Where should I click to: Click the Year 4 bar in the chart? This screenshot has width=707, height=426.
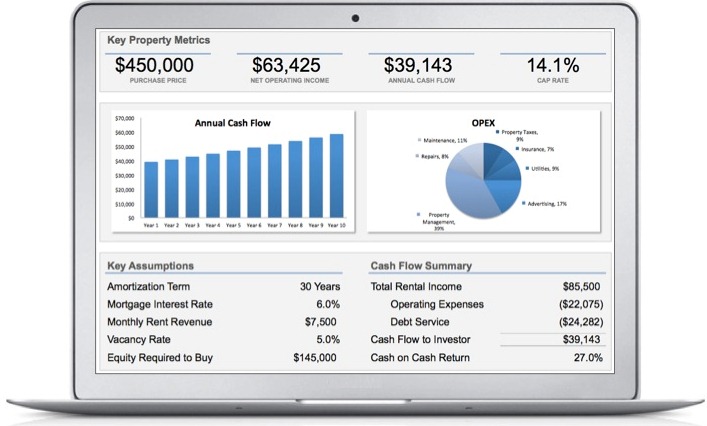coord(213,186)
